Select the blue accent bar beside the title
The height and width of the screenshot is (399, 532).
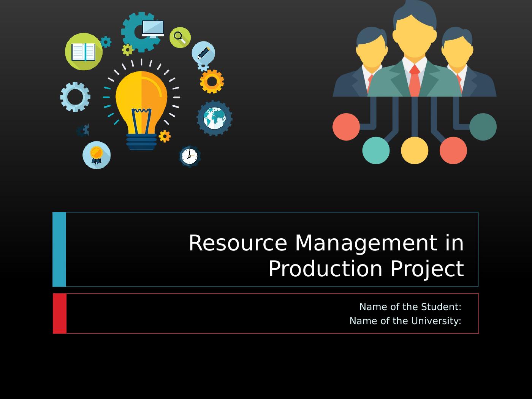(x=59, y=249)
